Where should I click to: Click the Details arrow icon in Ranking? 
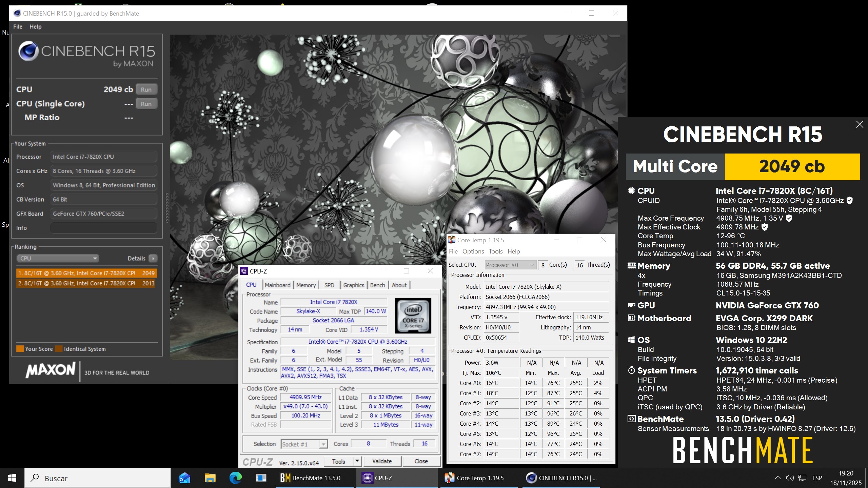coord(153,258)
